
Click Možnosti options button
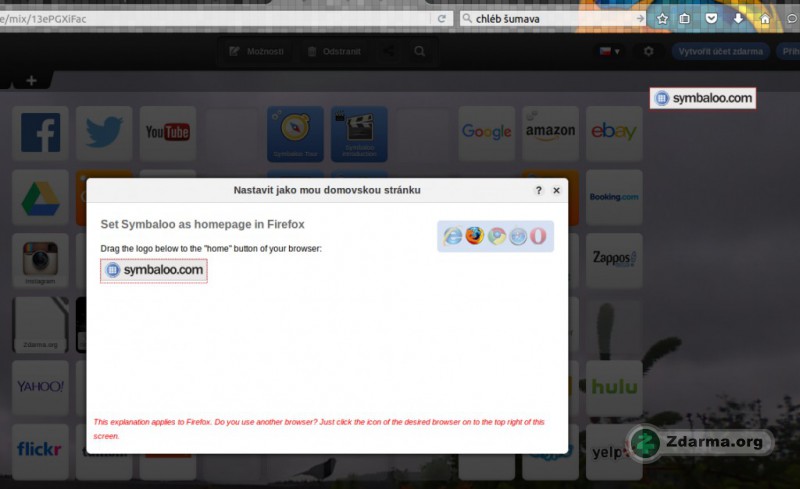(257, 52)
